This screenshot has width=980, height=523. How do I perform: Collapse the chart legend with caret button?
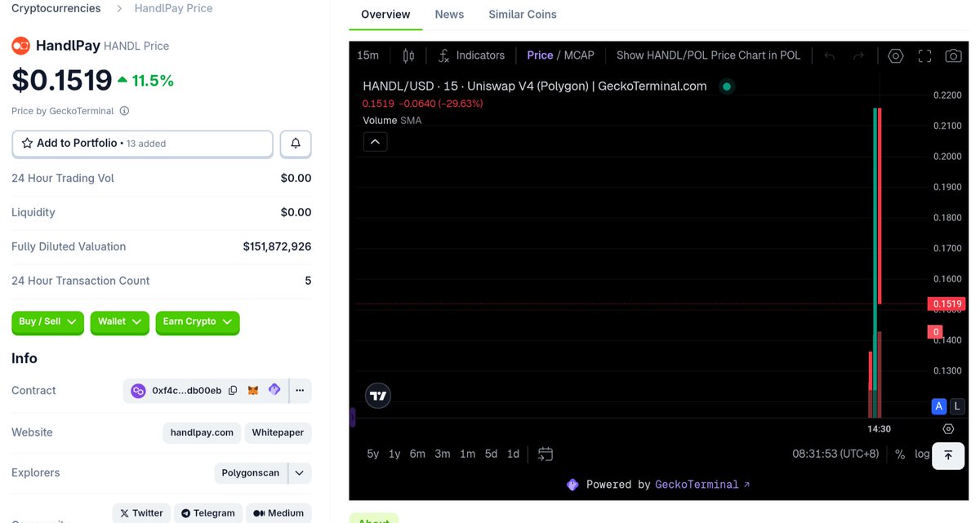coord(375,142)
